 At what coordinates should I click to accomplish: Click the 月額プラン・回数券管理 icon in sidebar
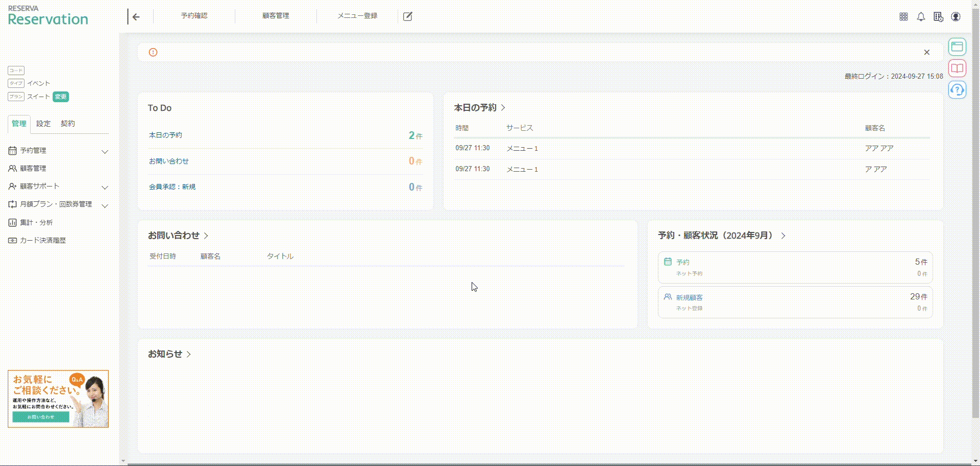pyautogui.click(x=12, y=204)
